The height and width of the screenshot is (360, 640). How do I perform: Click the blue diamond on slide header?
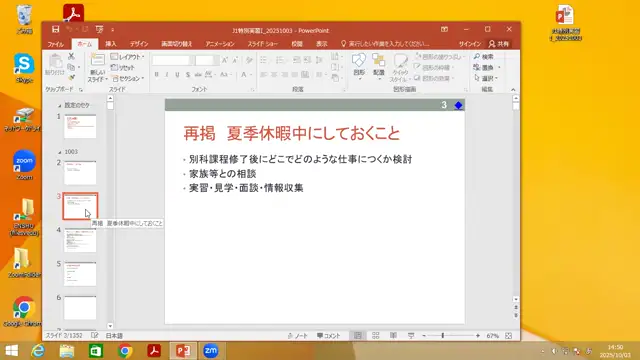point(458,105)
